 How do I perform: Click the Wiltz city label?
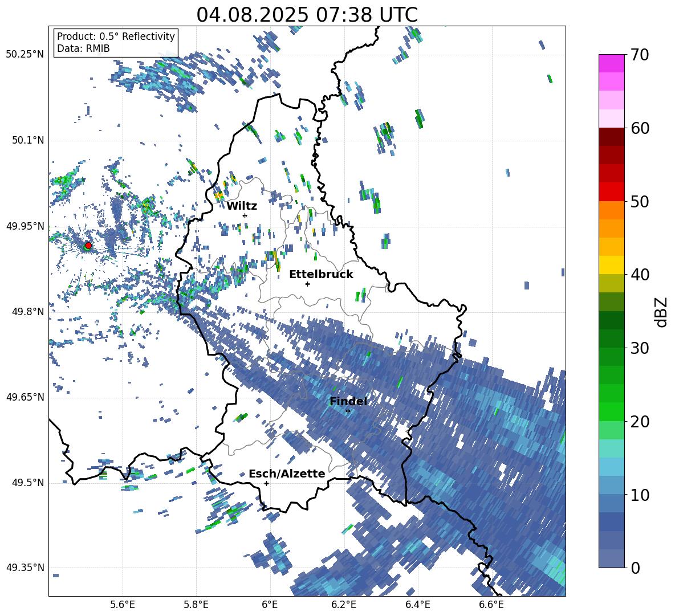[x=242, y=206]
